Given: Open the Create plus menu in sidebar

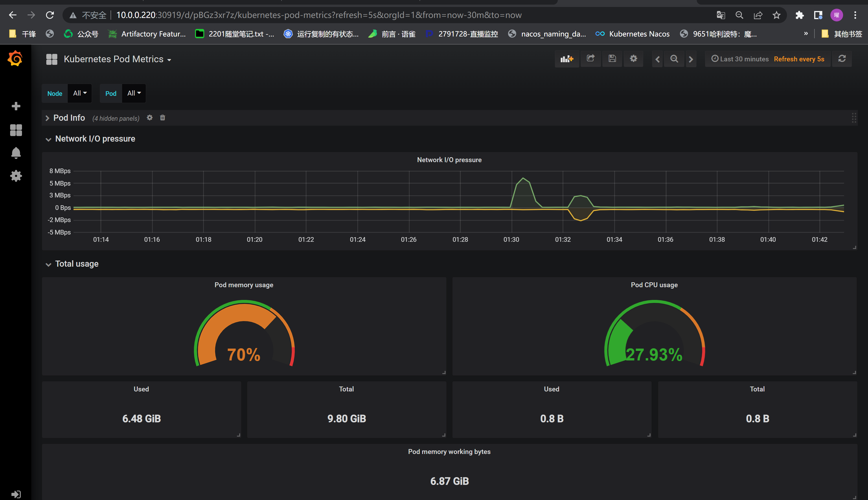Looking at the screenshot, I should click(16, 106).
